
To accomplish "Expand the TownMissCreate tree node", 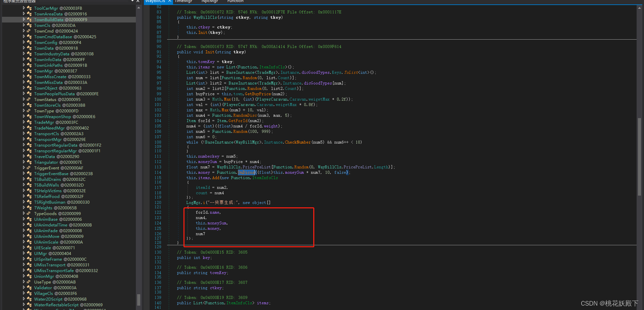I will pyautogui.click(x=24, y=76).
